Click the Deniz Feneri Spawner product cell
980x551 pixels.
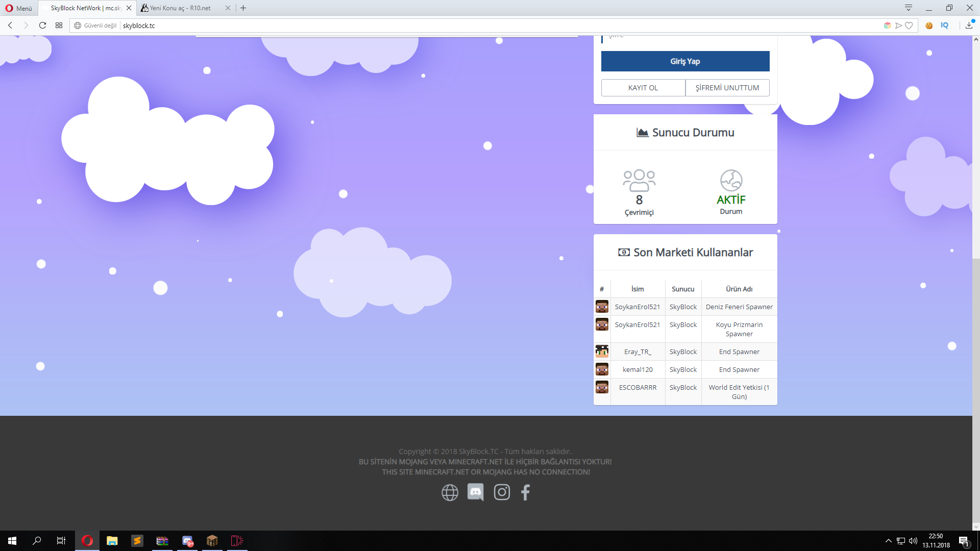(x=739, y=307)
